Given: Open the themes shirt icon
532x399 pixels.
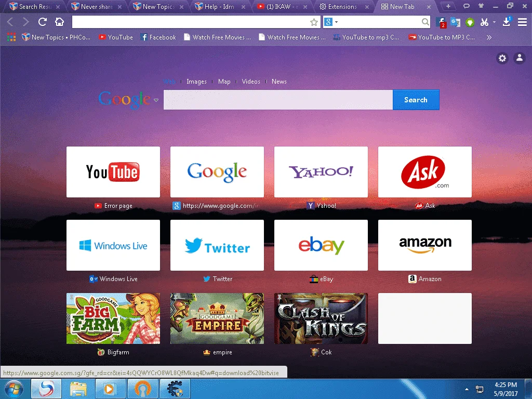Looking at the screenshot, I should click(481, 6).
